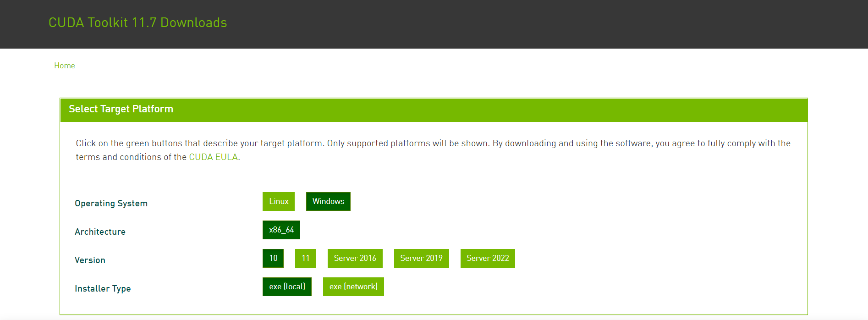Click the Installer Type label
Screen dimensions: 868x320
(103, 288)
